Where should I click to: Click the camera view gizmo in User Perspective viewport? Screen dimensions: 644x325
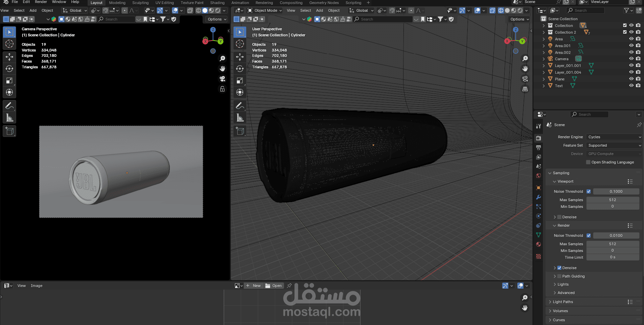tap(525, 79)
